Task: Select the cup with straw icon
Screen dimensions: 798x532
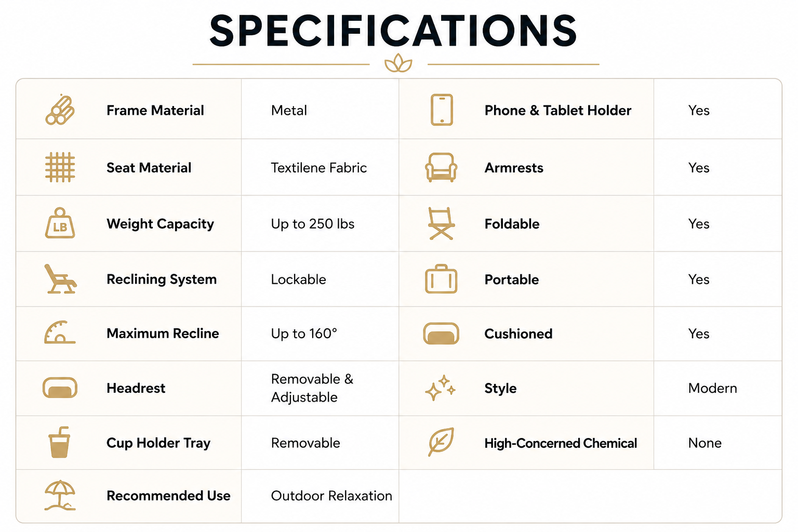Action: [59, 443]
